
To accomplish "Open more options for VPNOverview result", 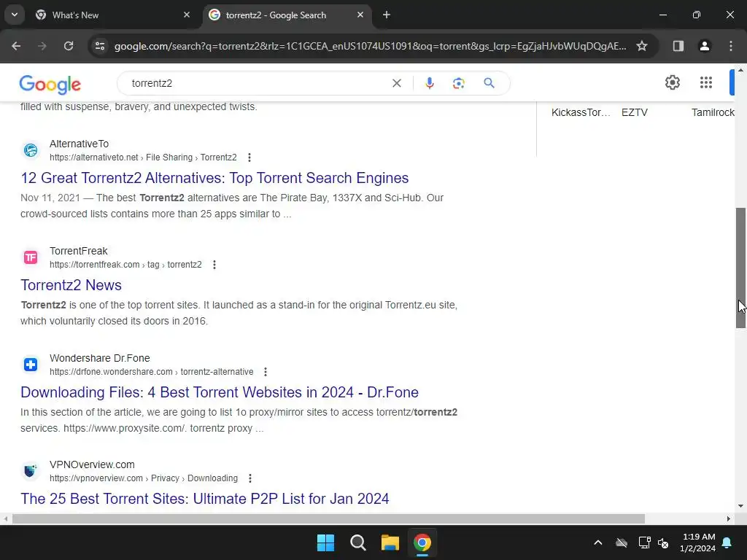I will [x=250, y=478].
